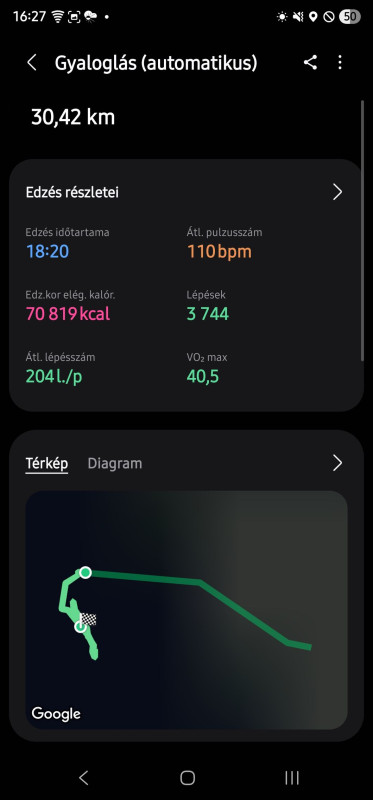373x800 pixels.
Task: Switch to the Diagram tab
Action: [x=115, y=463]
